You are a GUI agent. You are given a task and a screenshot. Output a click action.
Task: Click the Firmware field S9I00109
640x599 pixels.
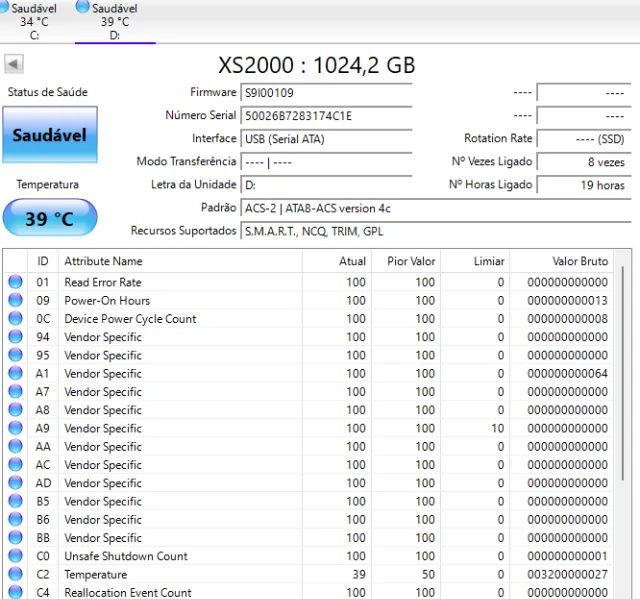click(x=327, y=93)
